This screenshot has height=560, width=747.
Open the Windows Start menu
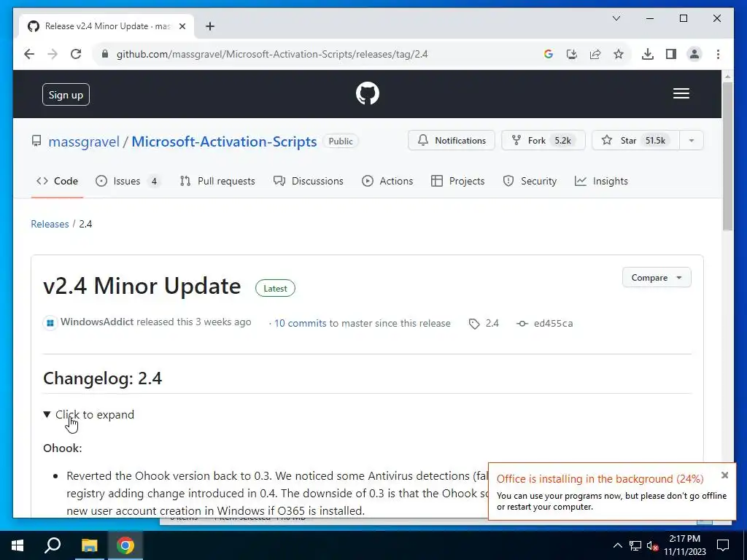click(18, 545)
